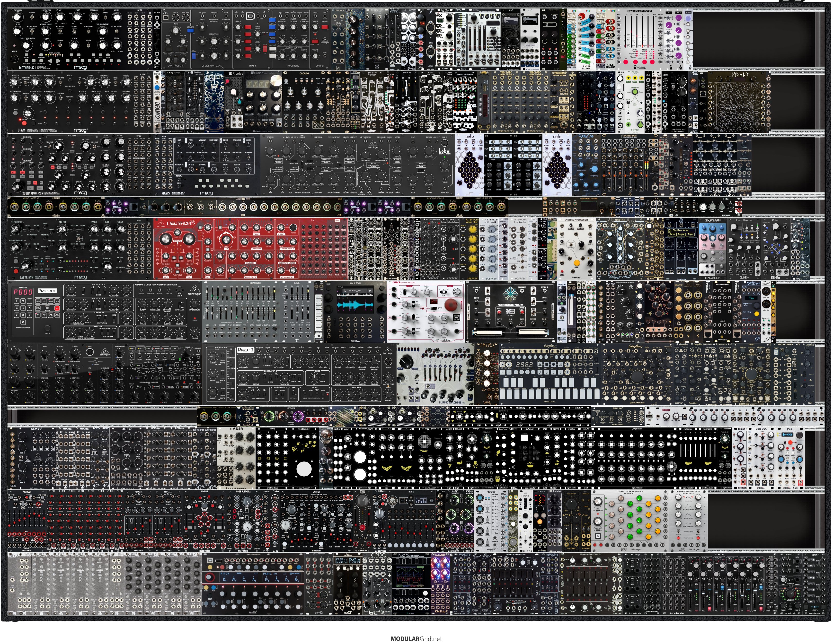Select the Behringer Pro-800 module
Image resolution: width=833 pixels, height=644 pixels.
(x=105, y=312)
